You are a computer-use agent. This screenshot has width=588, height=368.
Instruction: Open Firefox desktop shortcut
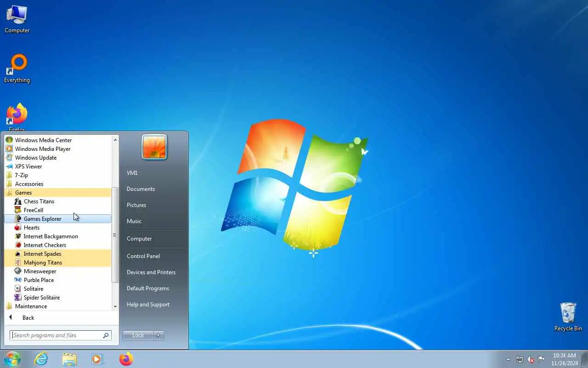17,117
